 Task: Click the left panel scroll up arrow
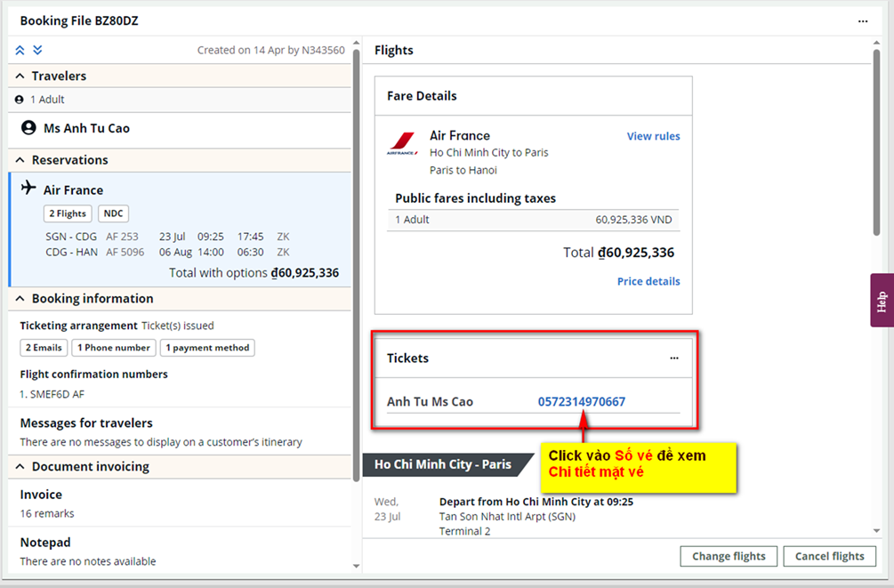click(357, 43)
